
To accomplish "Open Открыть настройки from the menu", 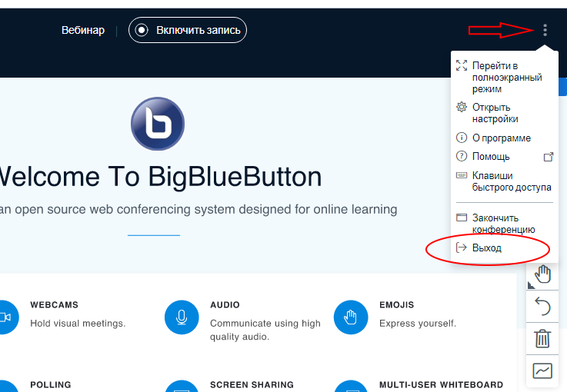I will tap(505, 113).
